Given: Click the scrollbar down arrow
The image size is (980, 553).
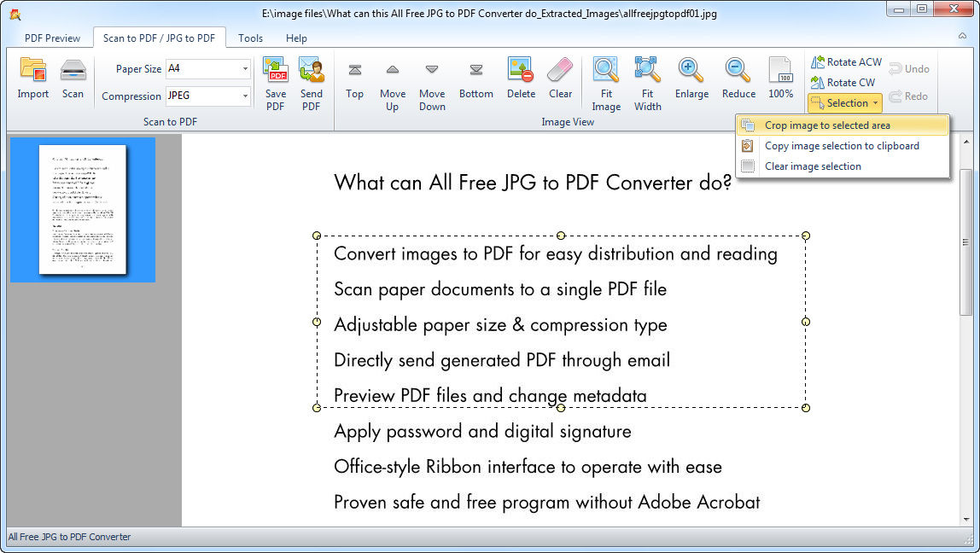Looking at the screenshot, I should (965, 519).
